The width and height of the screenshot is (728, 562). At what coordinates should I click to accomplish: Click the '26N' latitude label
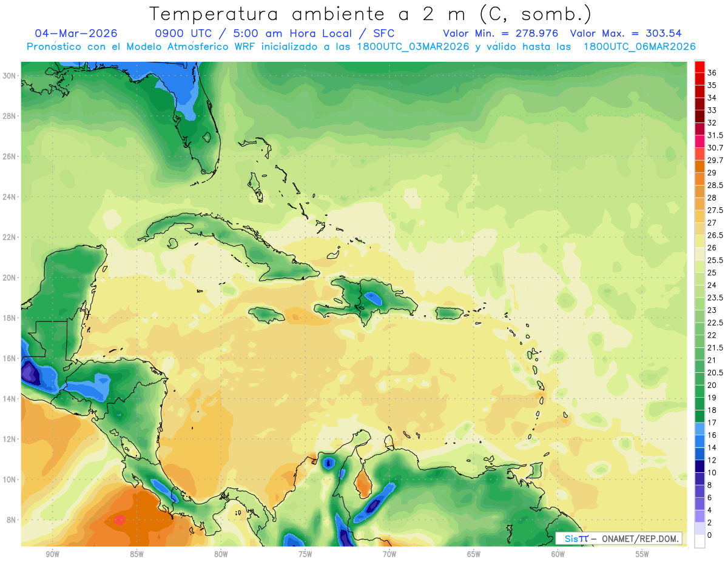[x=9, y=156]
